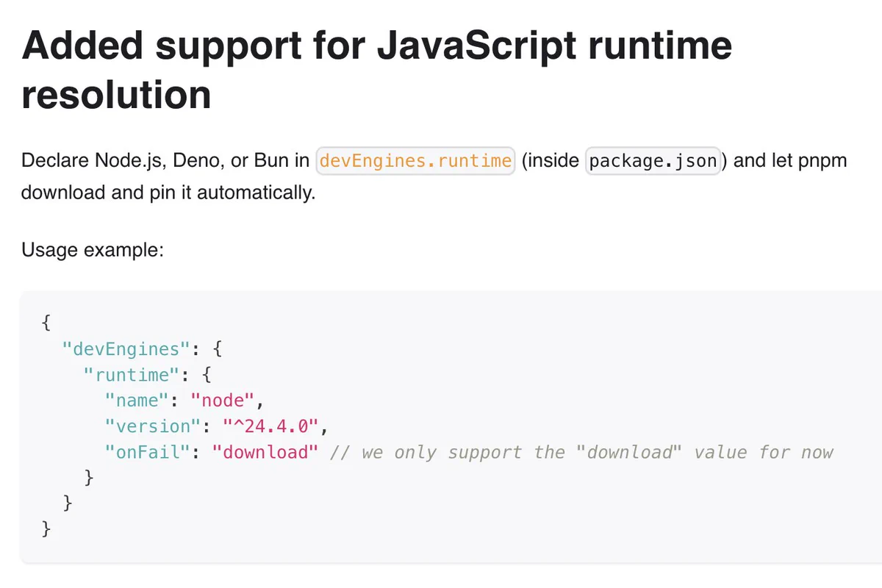Click the comment "we only support the download value"
882x588 pixels.
click(582, 452)
